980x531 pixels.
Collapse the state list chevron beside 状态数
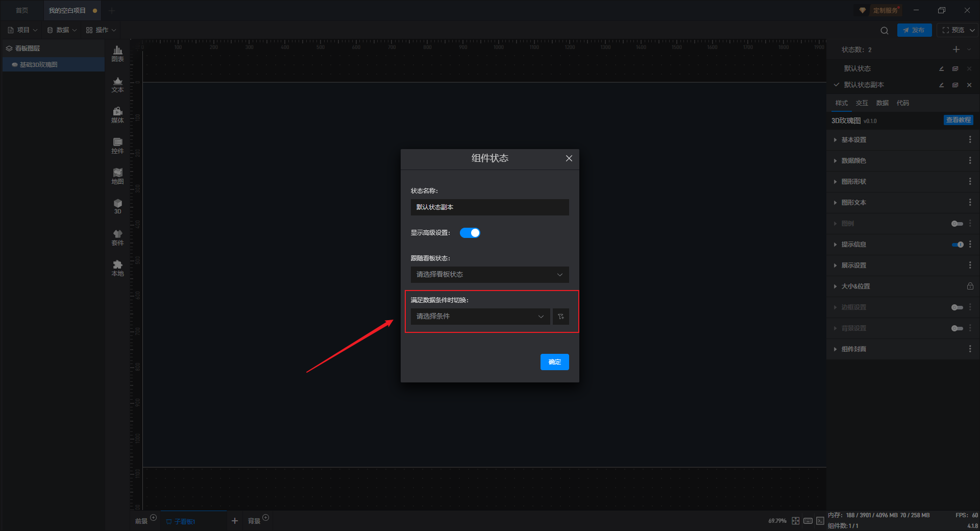point(969,50)
